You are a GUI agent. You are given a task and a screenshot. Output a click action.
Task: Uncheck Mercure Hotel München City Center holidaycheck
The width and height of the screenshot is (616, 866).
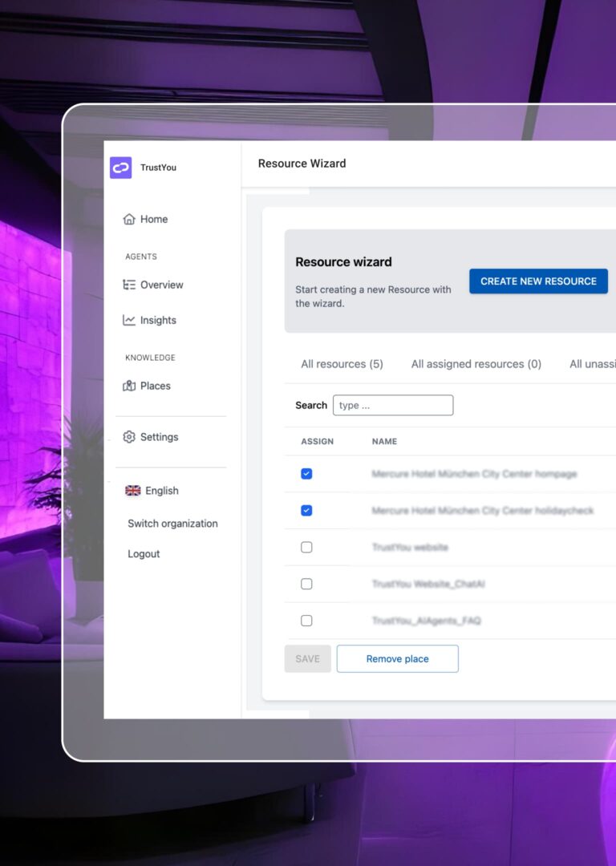pyautogui.click(x=306, y=510)
